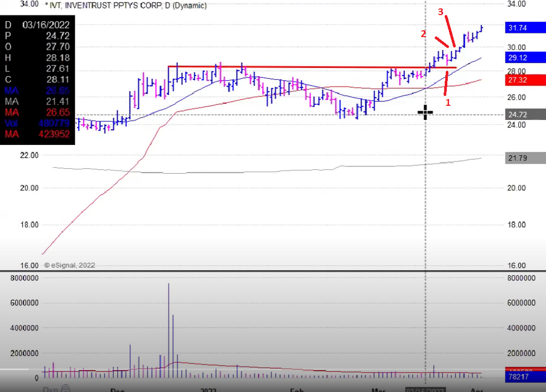Click the highlighted date label on time axis
546x392 pixels.
tap(425, 390)
